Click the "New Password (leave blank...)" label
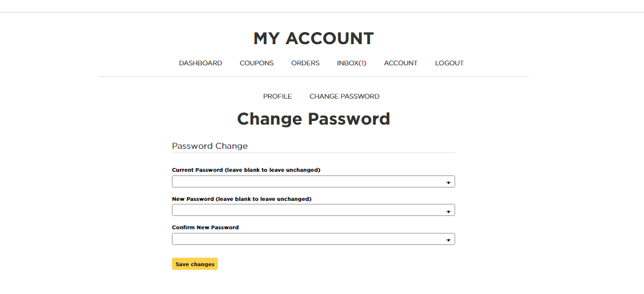Screen dimensions: 644x294 [x=241, y=198]
